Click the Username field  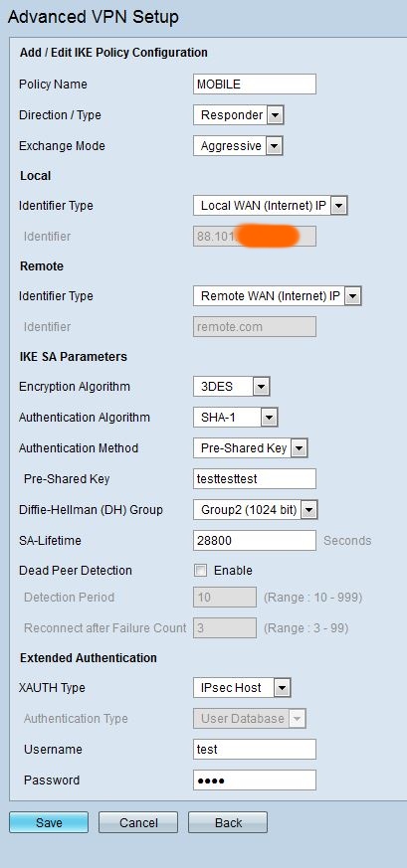[x=255, y=749]
